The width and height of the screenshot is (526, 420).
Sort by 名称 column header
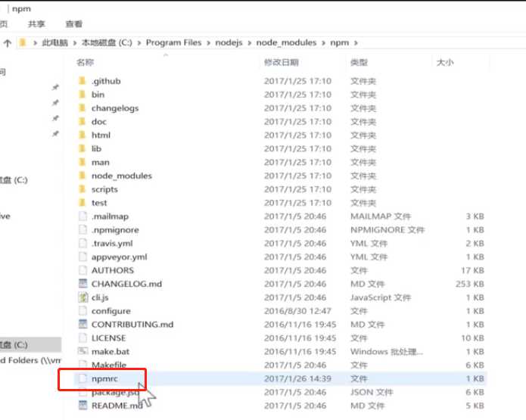(x=85, y=62)
